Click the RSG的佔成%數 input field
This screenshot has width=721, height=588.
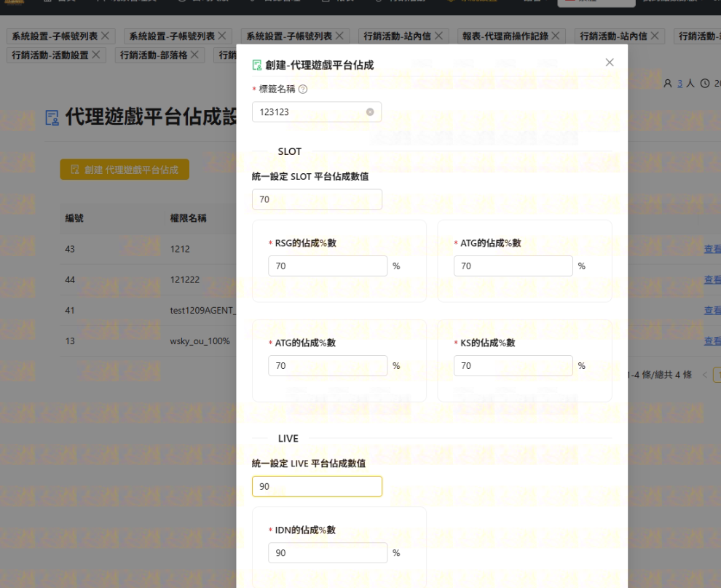[x=328, y=266]
